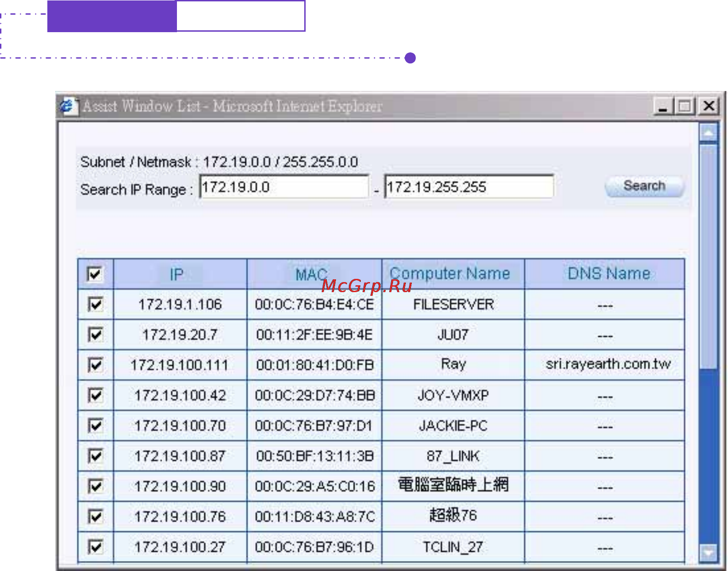This screenshot has height=571, width=728.
Task: Click computer name Ray
Action: (x=454, y=364)
